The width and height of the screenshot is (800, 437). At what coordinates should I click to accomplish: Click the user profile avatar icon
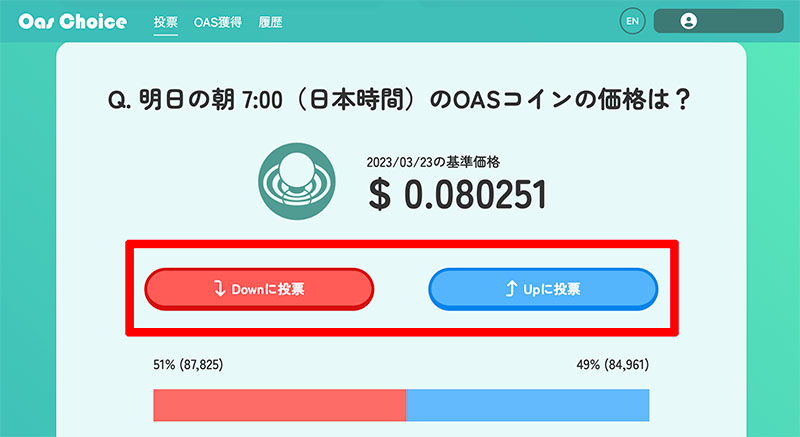[688, 21]
